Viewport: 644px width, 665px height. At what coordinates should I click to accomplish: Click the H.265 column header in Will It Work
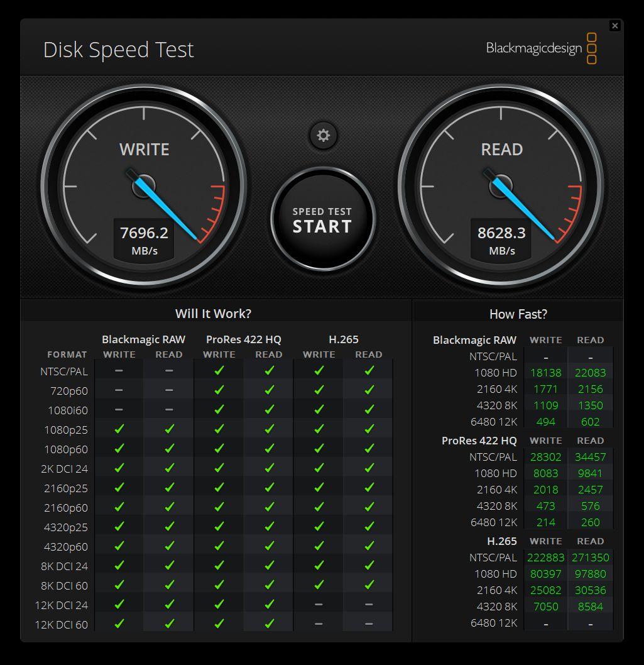(344, 339)
